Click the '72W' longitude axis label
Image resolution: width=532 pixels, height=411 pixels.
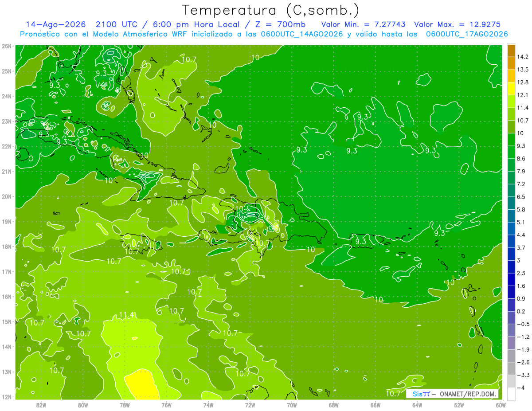250,405
